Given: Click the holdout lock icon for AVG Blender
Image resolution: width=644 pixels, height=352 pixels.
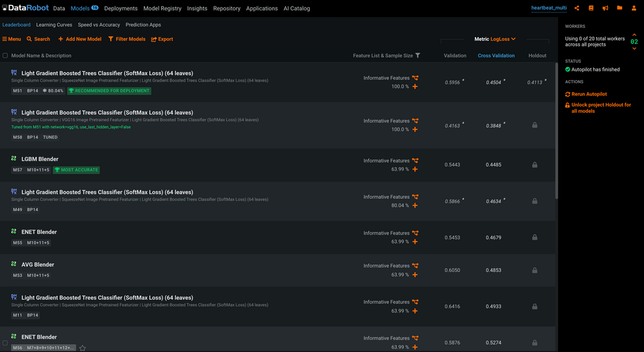Looking at the screenshot, I should 535,270.
